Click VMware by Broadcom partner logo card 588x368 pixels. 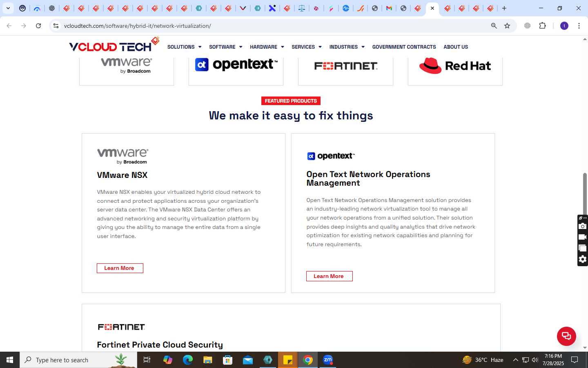(x=127, y=71)
